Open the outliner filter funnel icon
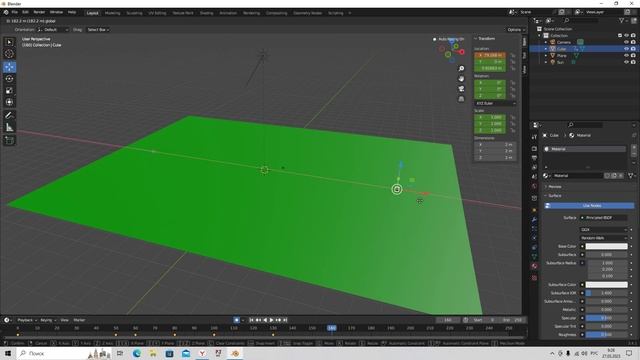Screen dimensions: 640x360 click(x=622, y=20)
